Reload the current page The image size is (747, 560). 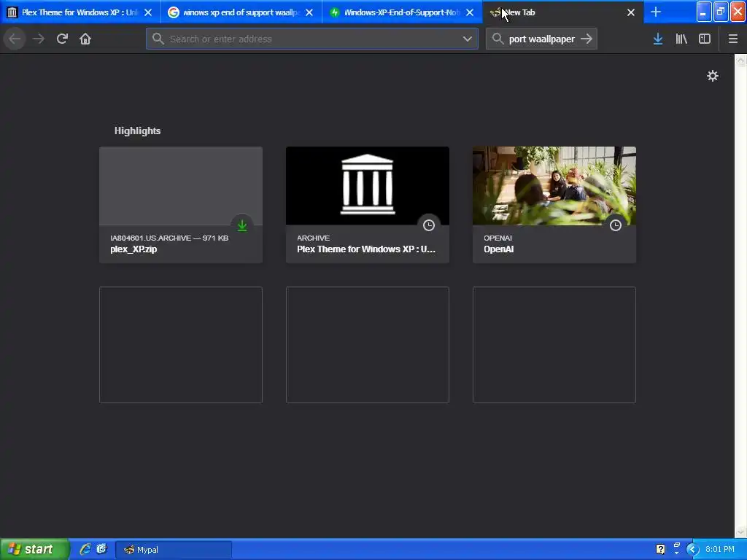(62, 39)
